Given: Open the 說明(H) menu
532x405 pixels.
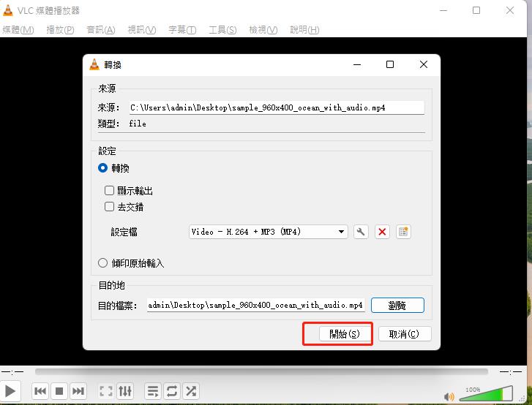Looking at the screenshot, I should click(x=304, y=30).
